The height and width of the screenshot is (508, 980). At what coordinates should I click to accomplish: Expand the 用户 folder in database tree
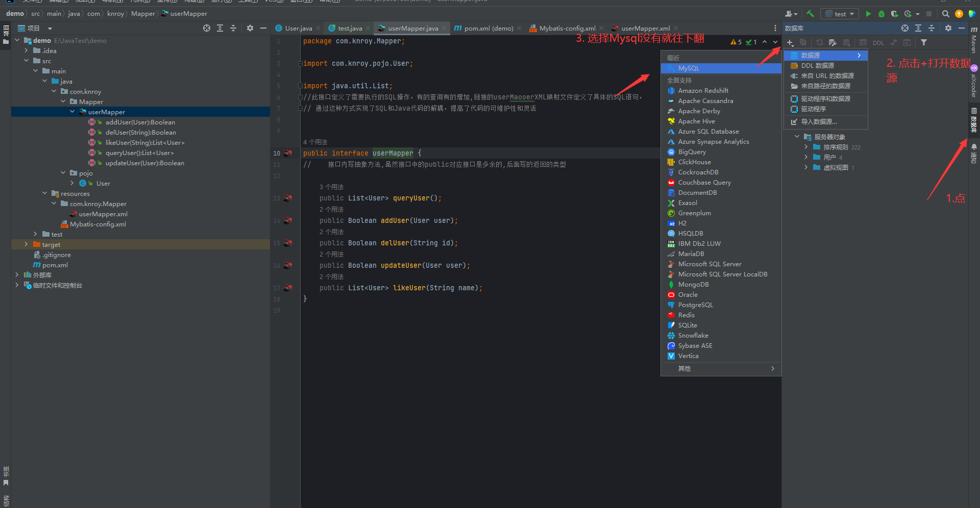click(x=806, y=158)
